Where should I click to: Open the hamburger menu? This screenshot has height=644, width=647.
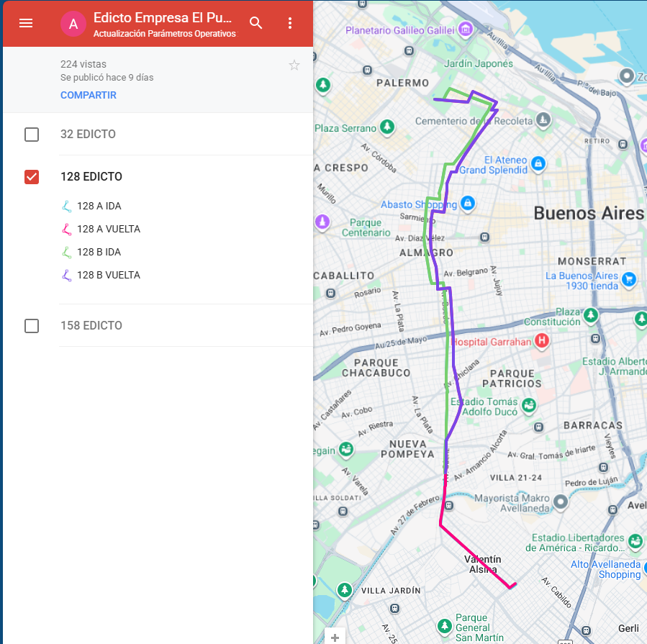point(26,23)
